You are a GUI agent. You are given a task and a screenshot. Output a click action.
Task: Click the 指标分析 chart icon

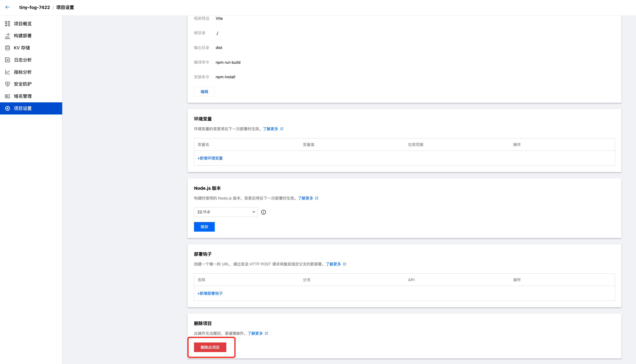click(8, 72)
